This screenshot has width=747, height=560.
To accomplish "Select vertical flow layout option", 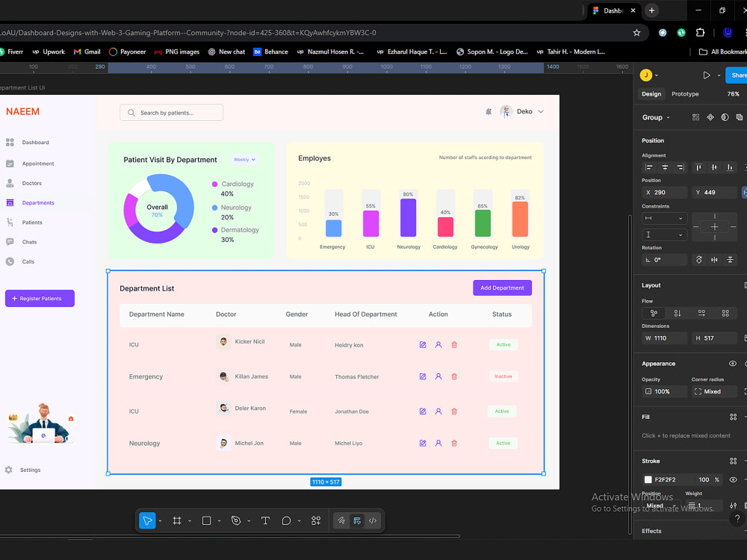I will click(x=678, y=313).
